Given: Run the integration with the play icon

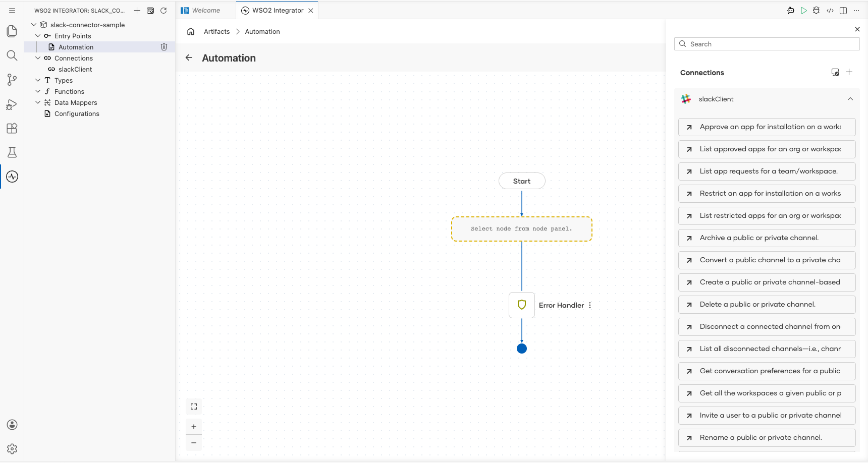Looking at the screenshot, I should [804, 10].
